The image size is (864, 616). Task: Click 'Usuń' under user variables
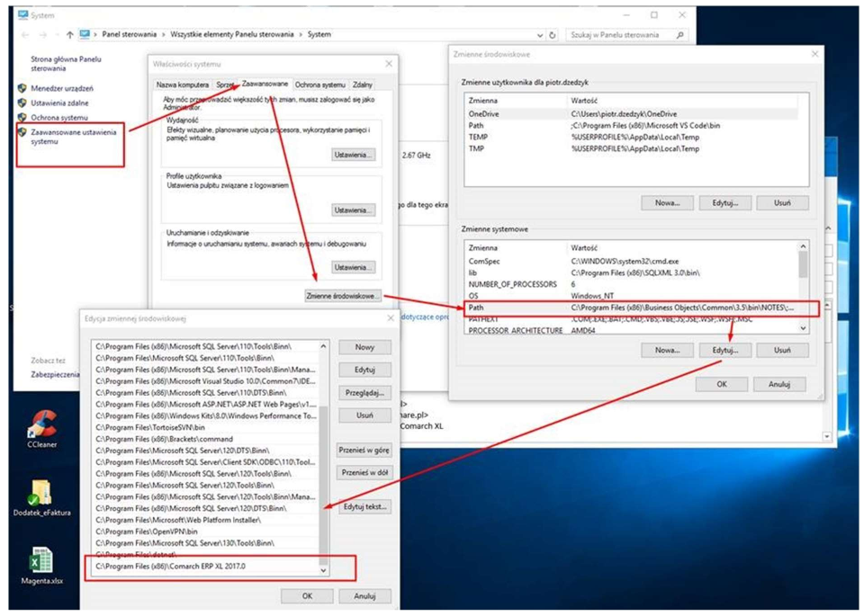[x=782, y=203]
